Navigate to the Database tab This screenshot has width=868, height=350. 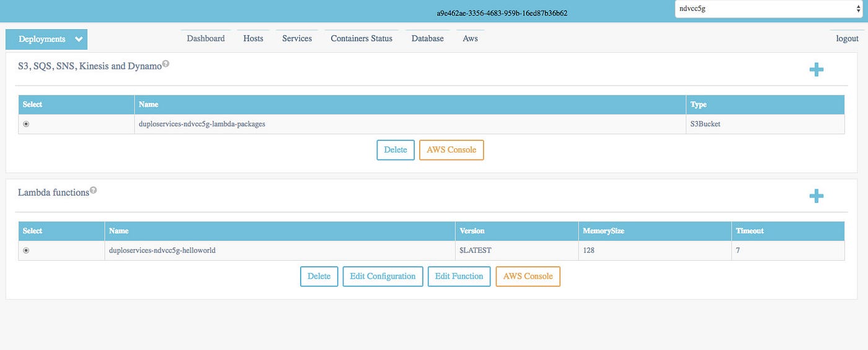tap(428, 38)
